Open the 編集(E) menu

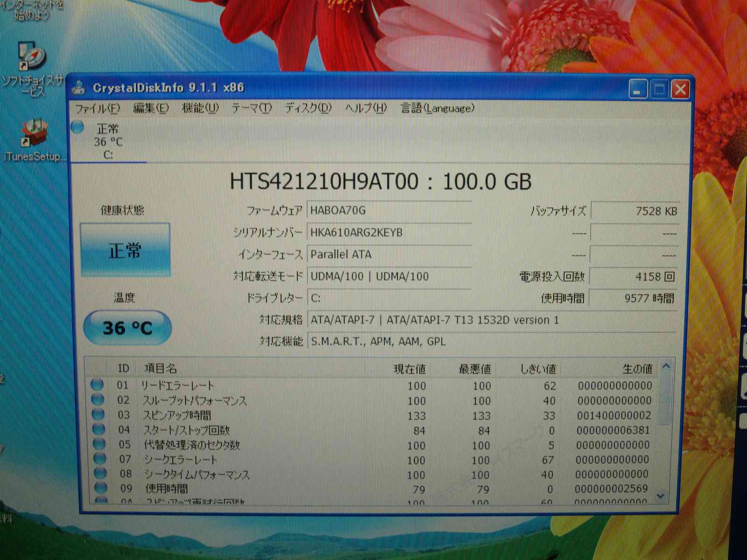coord(150,108)
